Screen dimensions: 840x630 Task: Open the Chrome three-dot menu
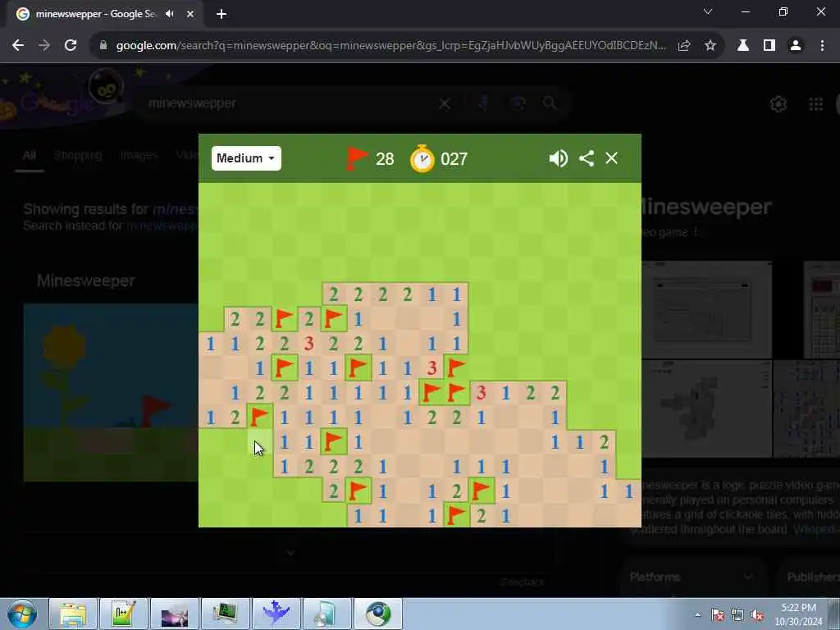point(822,46)
